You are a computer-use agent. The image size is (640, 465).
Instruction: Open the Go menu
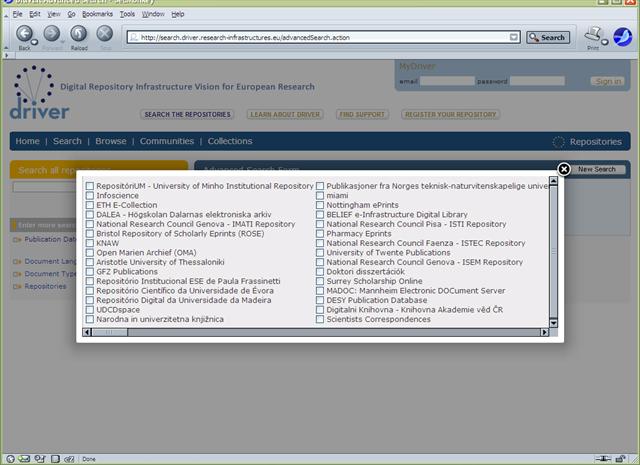[71, 14]
